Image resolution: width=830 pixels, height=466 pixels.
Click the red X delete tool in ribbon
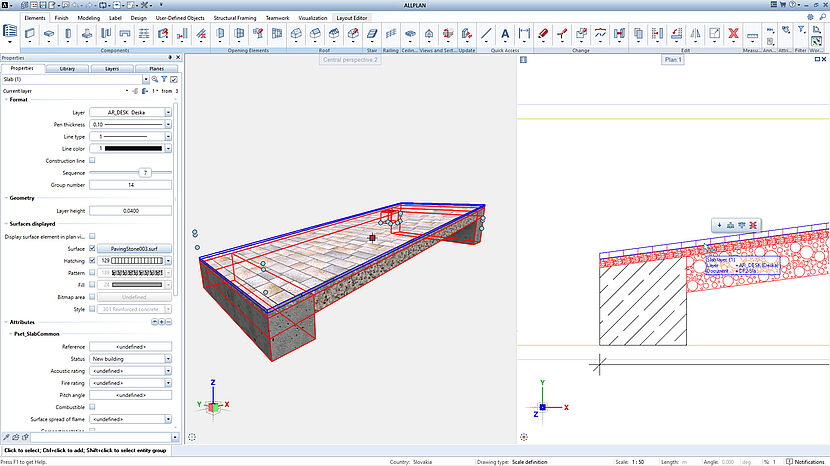[x=733, y=33]
